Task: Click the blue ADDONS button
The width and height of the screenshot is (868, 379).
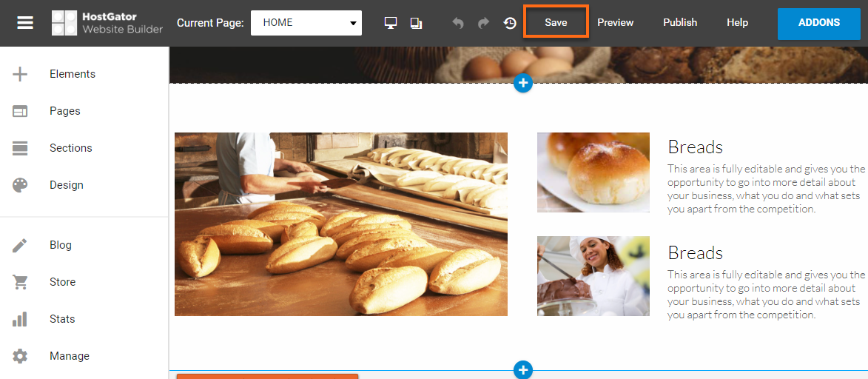Action: 818,23
